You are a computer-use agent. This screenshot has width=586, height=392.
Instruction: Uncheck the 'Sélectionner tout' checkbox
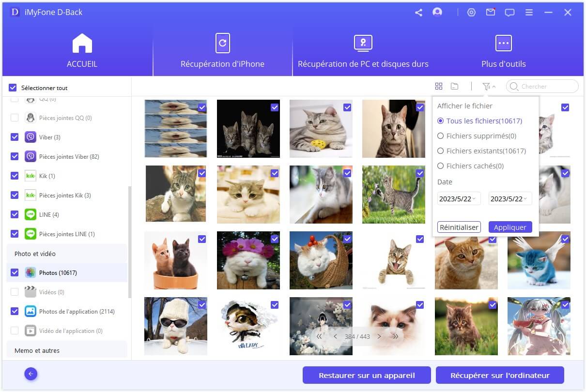coord(12,88)
